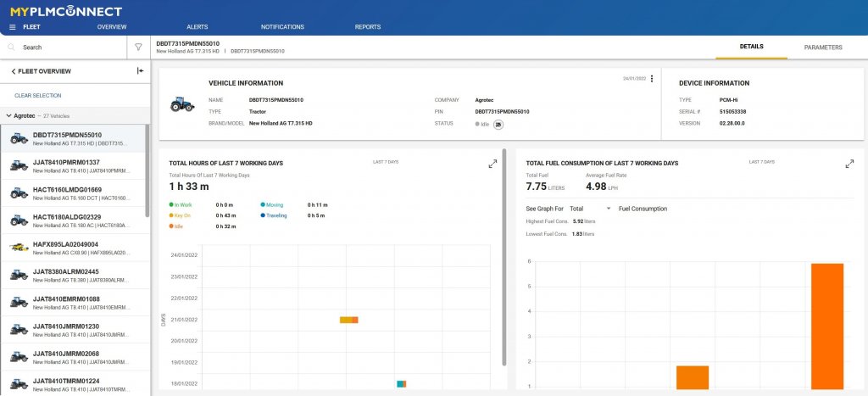Select vehicle JJAT8410TMRM01224

point(73,384)
